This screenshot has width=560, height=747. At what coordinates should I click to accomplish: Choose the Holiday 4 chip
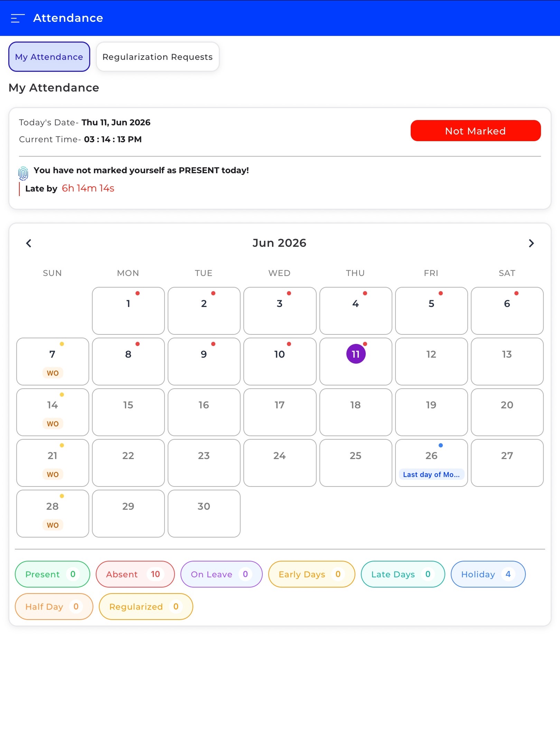(x=488, y=574)
